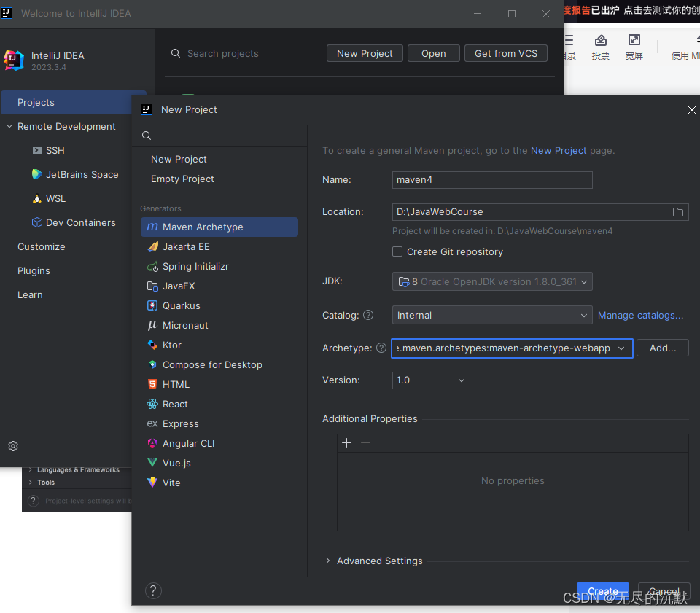Open the Archetype combo box arrow
This screenshot has width=700, height=613.
(x=621, y=348)
